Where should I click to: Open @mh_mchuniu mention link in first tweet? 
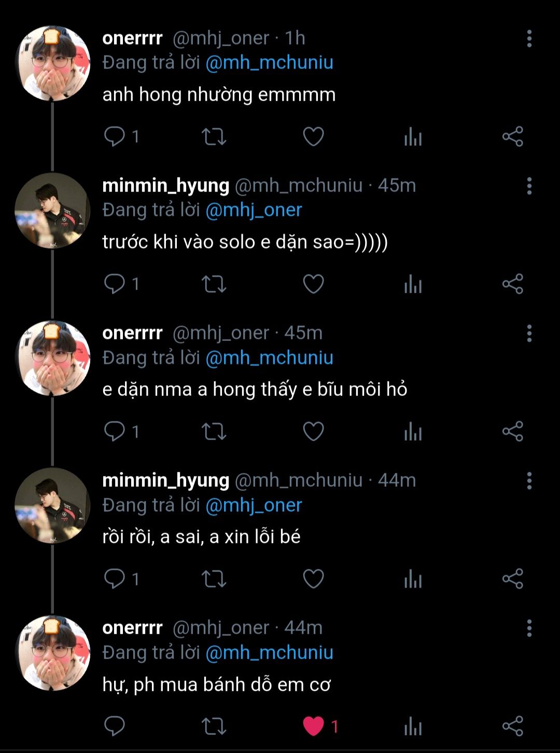tap(269, 63)
